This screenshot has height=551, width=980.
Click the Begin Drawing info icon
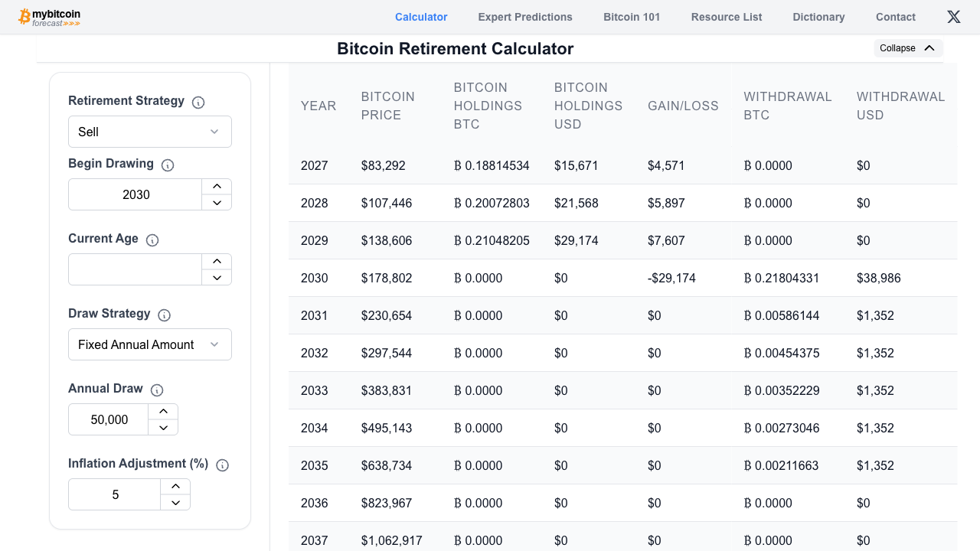[x=167, y=165]
